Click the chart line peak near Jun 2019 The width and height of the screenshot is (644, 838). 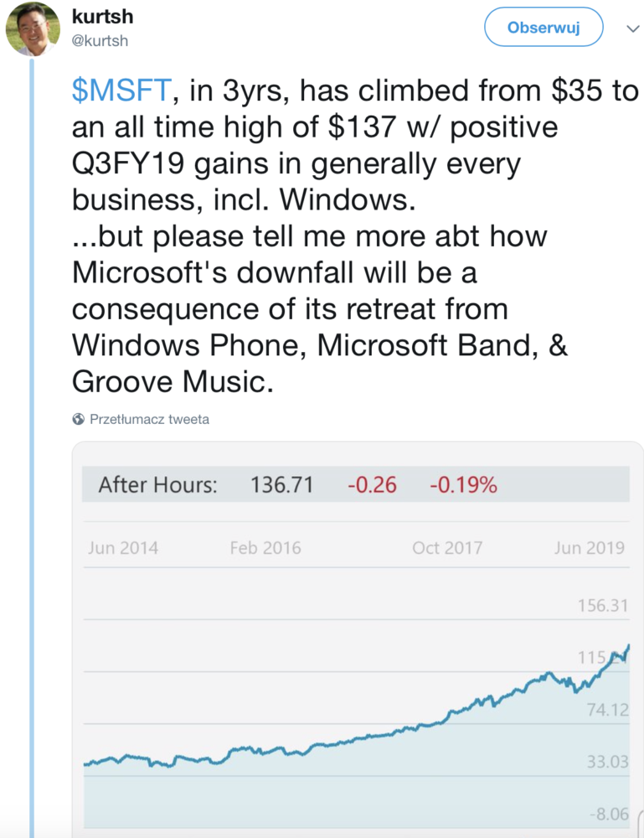(x=629, y=647)
